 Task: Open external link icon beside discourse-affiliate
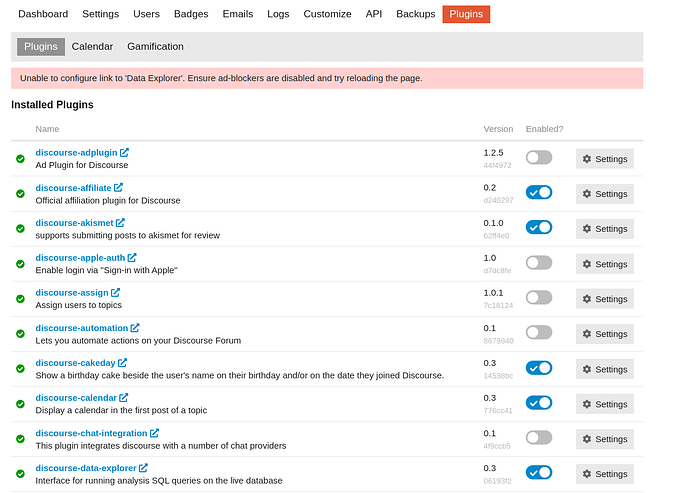coord(118,188)
